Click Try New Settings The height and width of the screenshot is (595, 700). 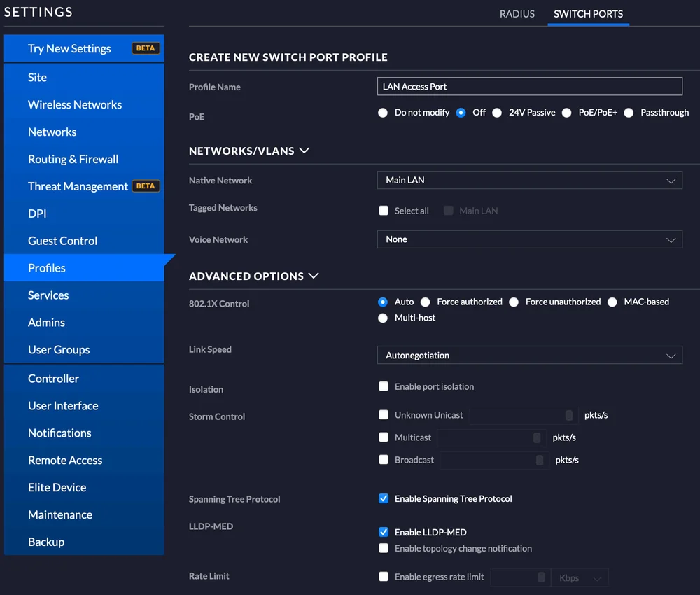tap(69, 48)
